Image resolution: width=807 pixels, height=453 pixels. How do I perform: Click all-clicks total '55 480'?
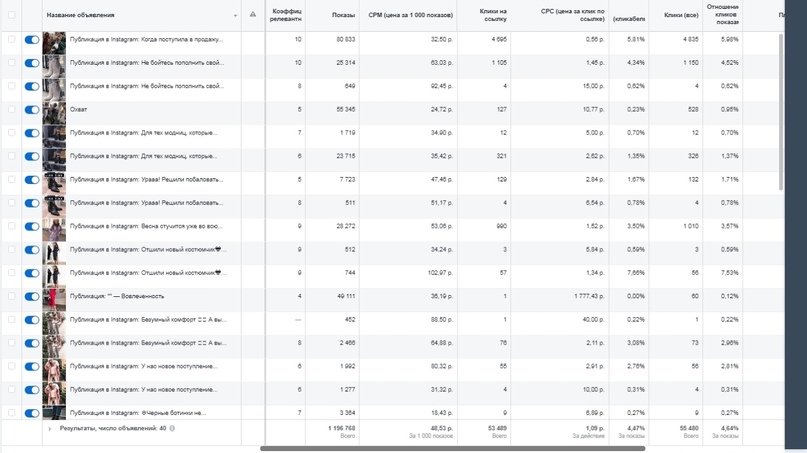click(689, 428)
